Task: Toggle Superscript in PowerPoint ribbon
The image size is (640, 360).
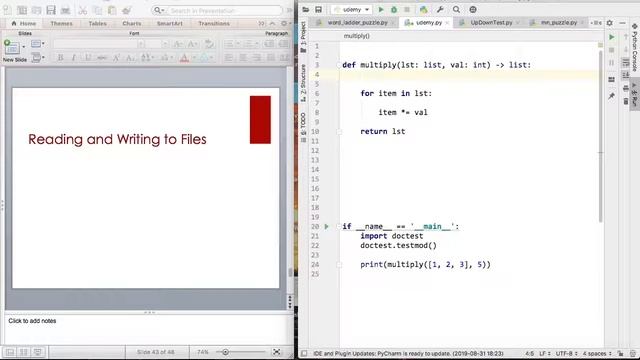Action: point(116,58)
